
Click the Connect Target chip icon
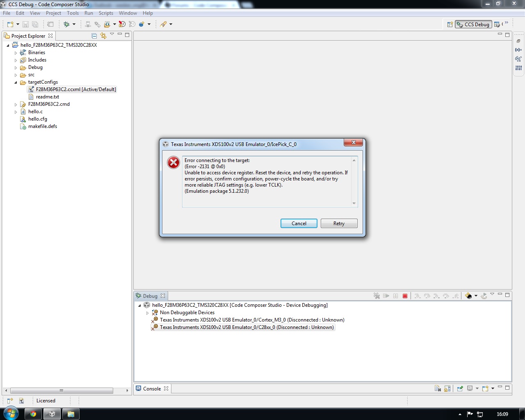(468, 296)
